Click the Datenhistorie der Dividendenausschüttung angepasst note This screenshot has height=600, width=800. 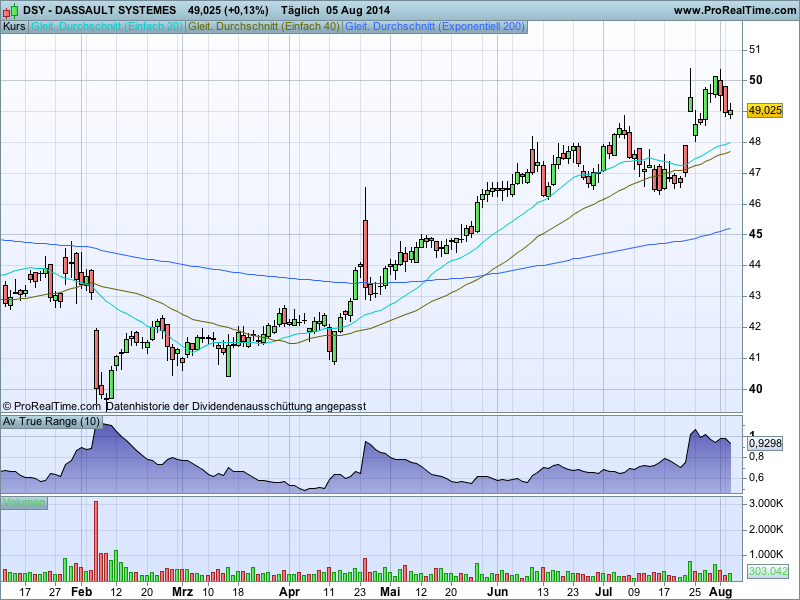[236, 406]
